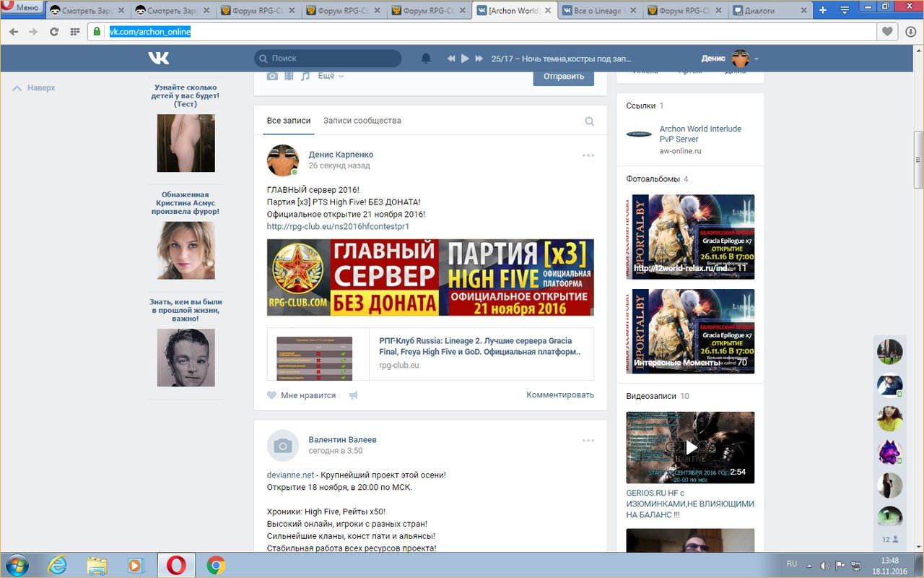Open Денис Карпенко profile name link

(341, 155)
